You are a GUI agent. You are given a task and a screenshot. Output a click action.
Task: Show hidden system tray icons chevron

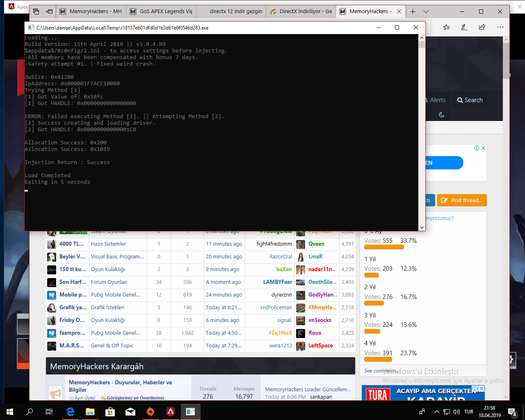pyautogui.click(x=436, y=412)
